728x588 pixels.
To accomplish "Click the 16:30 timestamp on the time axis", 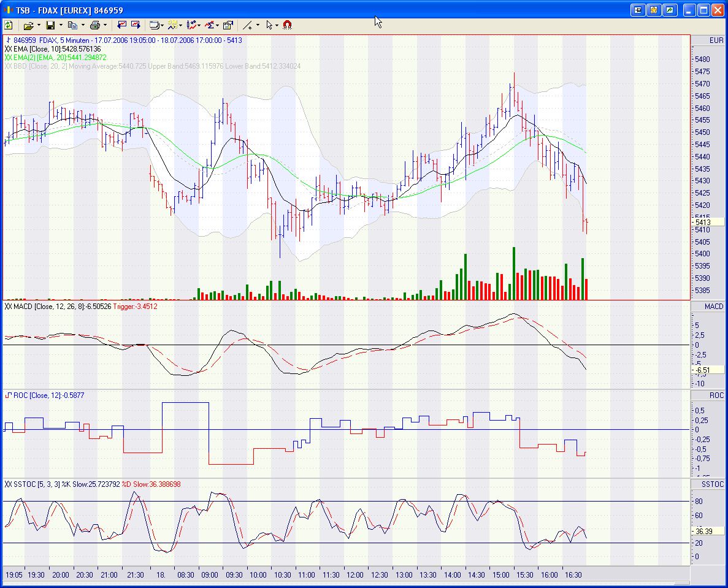I will (574, 575).
